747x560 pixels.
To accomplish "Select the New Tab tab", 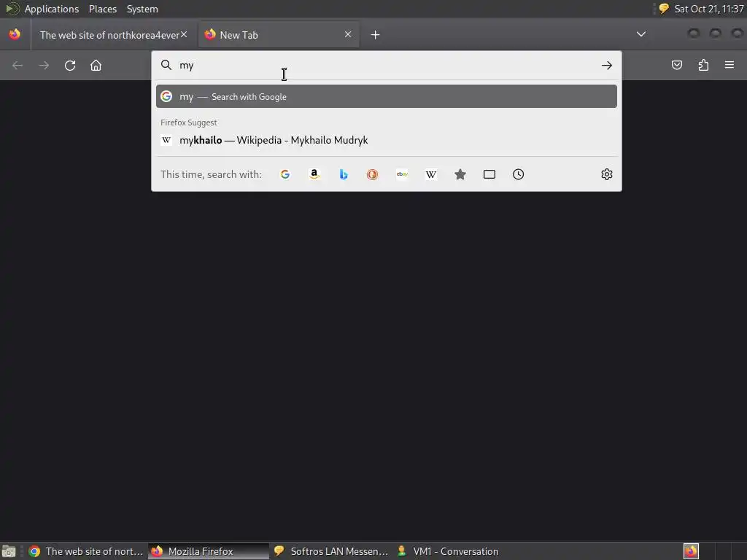I will (x=279, y=35).
